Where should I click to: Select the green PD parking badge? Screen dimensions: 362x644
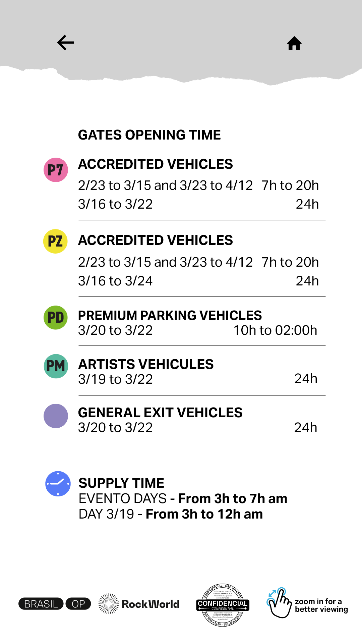tap(56, 317)
